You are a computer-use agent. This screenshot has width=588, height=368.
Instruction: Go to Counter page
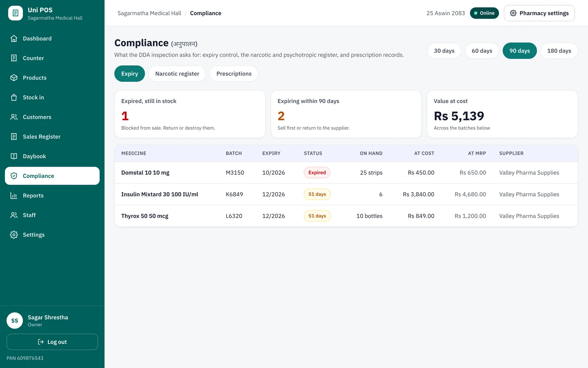(52, 58)
